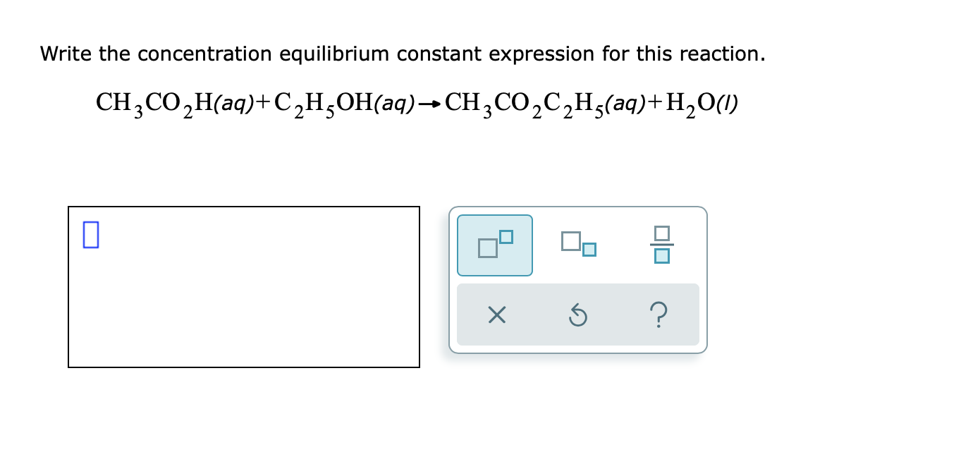Open help with the question mark icon

[x=659, y=315]
